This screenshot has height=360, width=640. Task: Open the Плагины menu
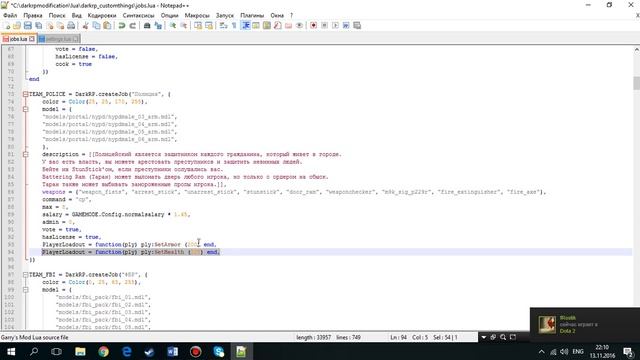tap(252, 15)
